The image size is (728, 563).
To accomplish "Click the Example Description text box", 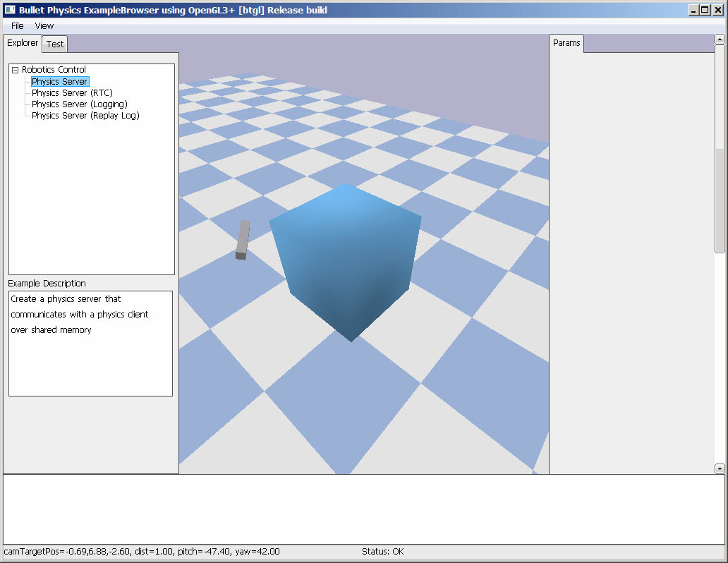I will [90, 344].
